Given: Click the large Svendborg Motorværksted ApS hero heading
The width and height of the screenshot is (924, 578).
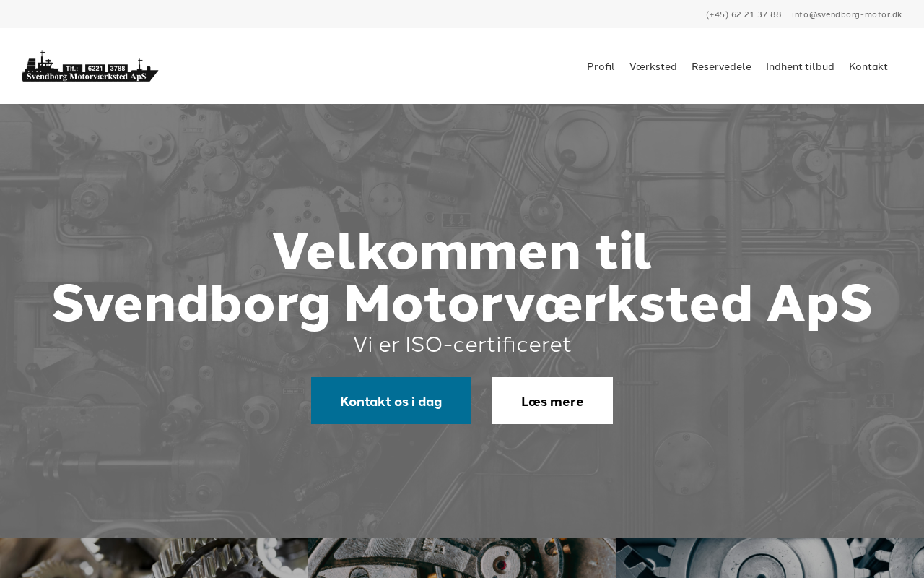Looking at the screenshot, I should pyautogui.click(x=462, y=303).
